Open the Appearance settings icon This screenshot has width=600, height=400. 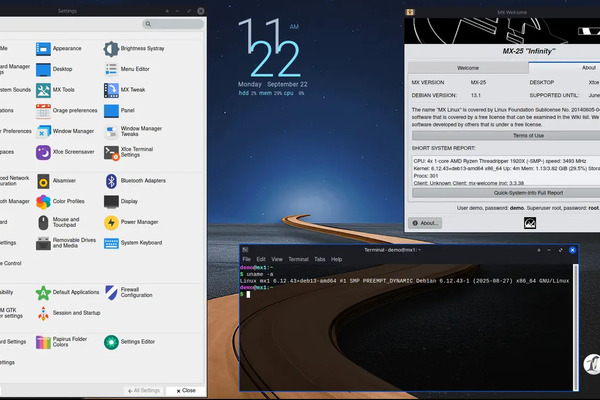[x=43, y=49]
